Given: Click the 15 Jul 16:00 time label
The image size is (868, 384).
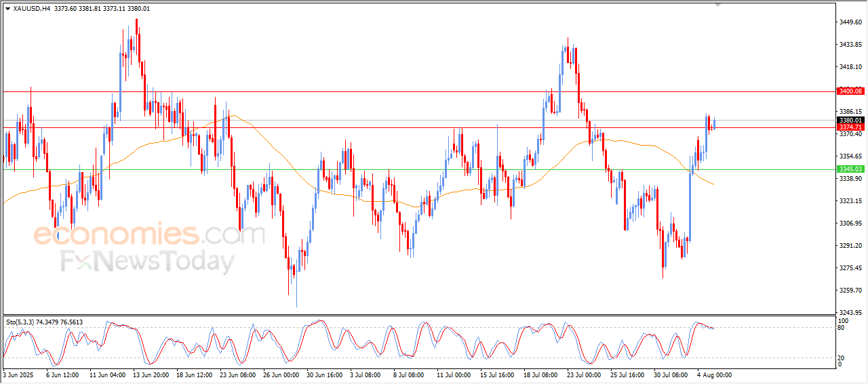Looking at the screenshot, I should tap(498, 374).
